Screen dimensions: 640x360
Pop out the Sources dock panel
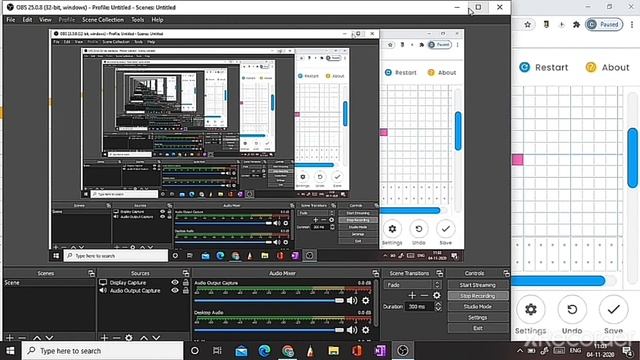186,273
